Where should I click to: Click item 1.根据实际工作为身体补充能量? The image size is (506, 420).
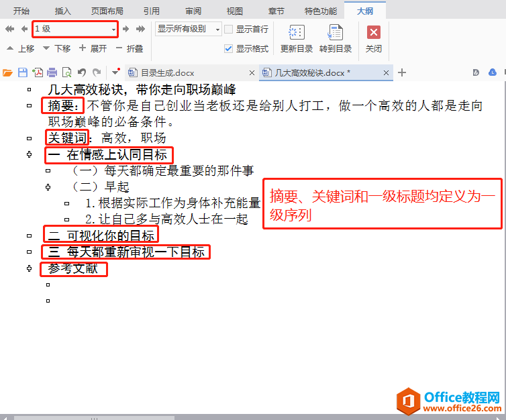click(173, 203)
